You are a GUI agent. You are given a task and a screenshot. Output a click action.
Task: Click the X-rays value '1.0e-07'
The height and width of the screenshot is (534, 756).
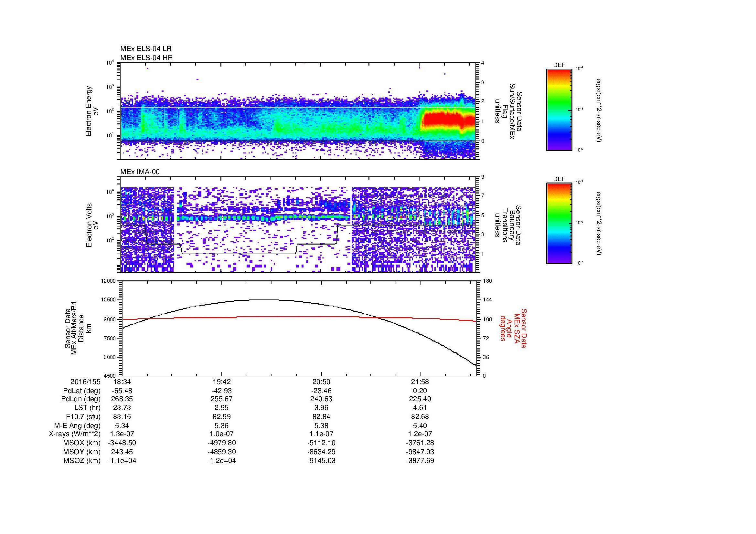222,434
